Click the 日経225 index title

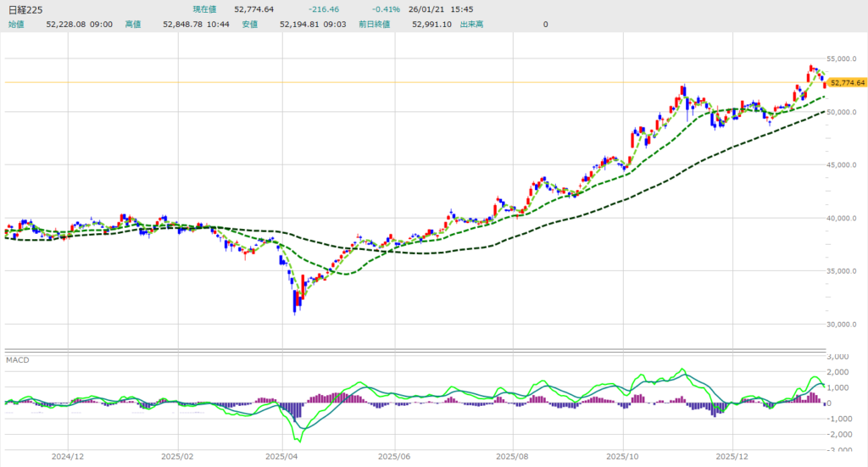click(x=26, y=9)
